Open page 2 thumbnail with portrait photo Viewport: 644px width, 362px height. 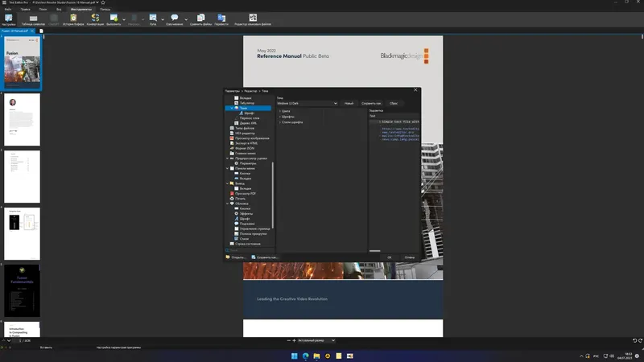point(23,119)
